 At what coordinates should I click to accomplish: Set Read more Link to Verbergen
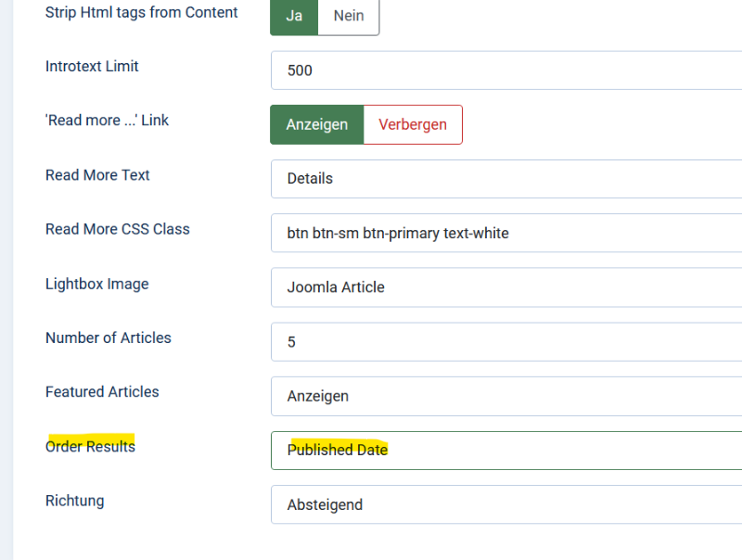413,124
